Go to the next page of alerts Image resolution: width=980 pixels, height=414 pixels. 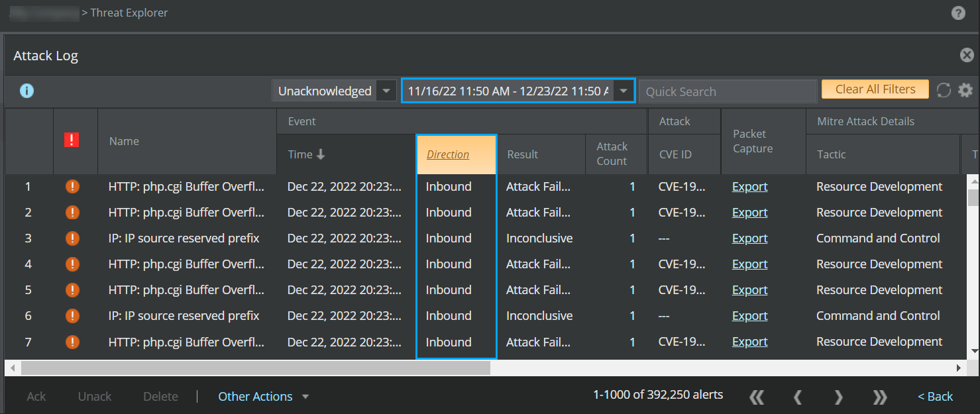pyautogui.click(x=839, y=397)
